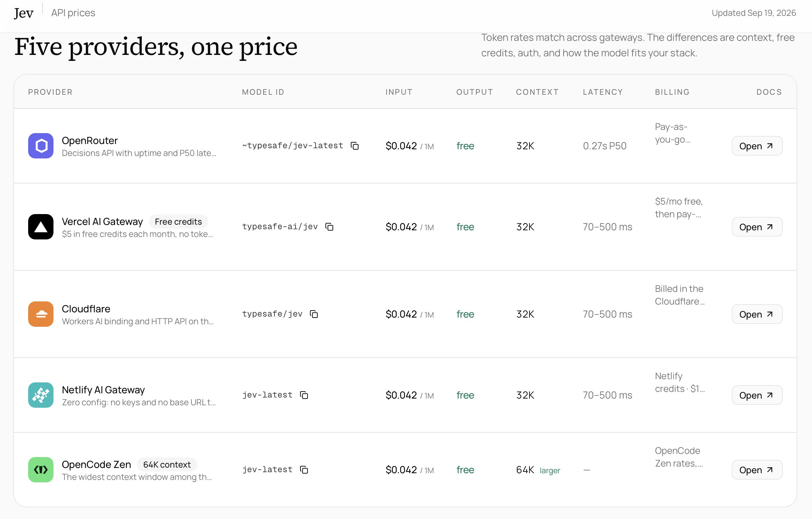Select the Cloudflare provider name
The image size is (812, 519).
pos(86,309)
